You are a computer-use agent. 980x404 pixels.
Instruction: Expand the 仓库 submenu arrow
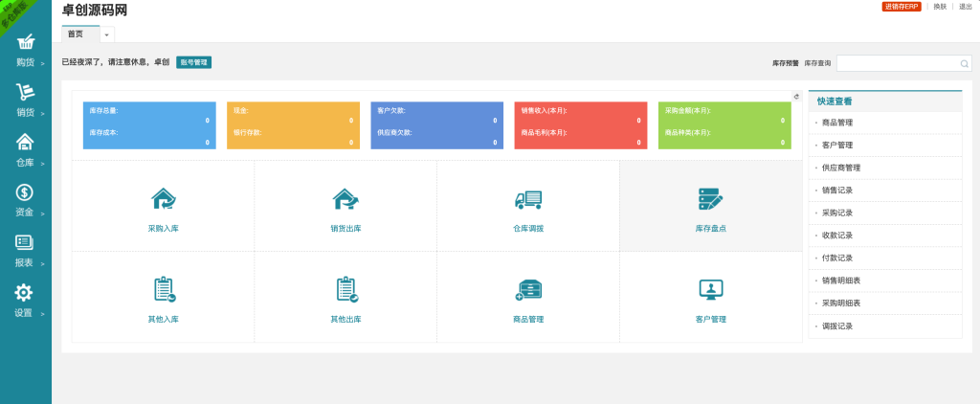(x=42, y=164)
